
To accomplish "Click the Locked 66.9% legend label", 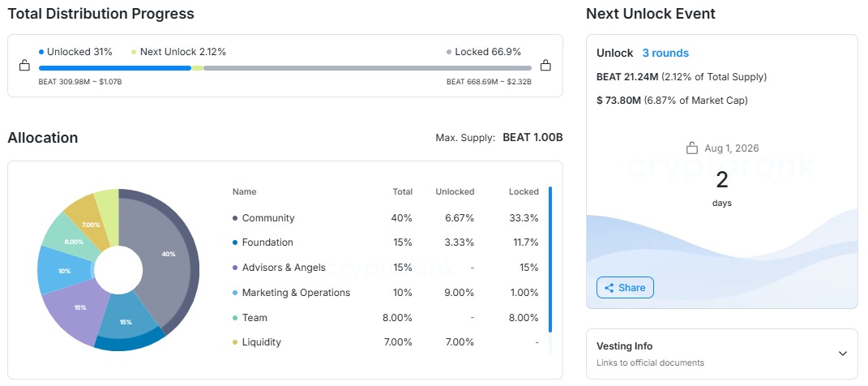I will click(488, 52).
